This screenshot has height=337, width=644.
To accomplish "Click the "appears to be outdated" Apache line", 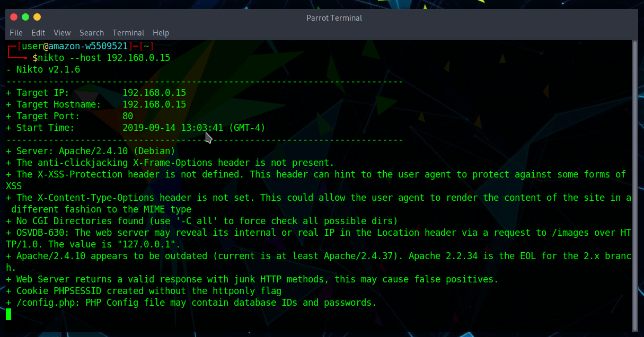I will coord(319,262).
